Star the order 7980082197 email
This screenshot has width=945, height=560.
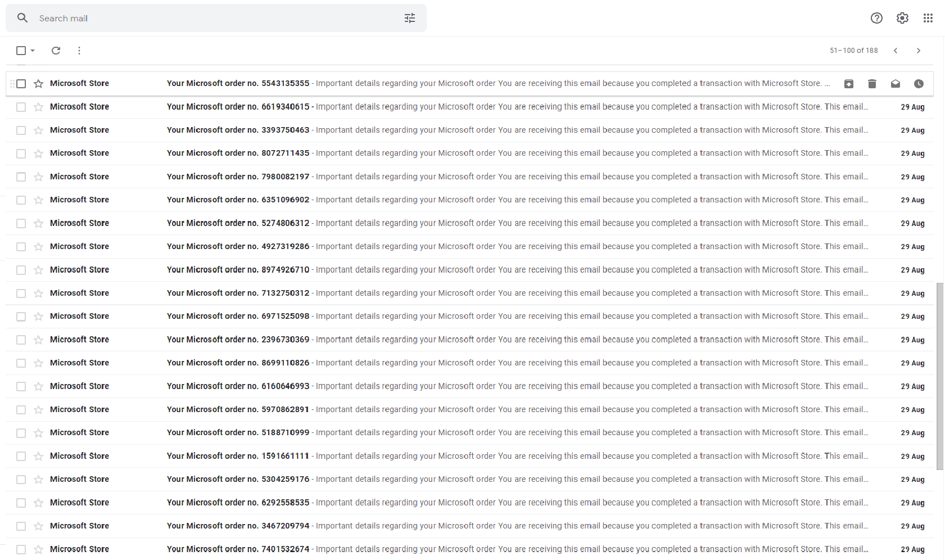point(38,177)
